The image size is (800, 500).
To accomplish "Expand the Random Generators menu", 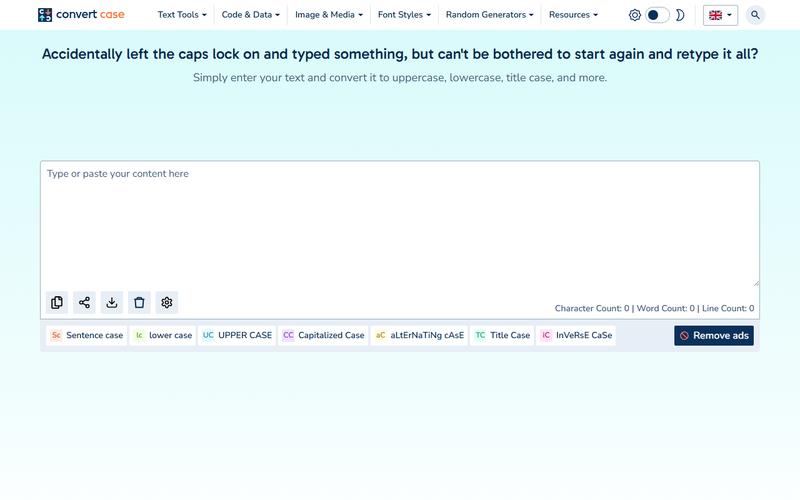I will [490, 15].
